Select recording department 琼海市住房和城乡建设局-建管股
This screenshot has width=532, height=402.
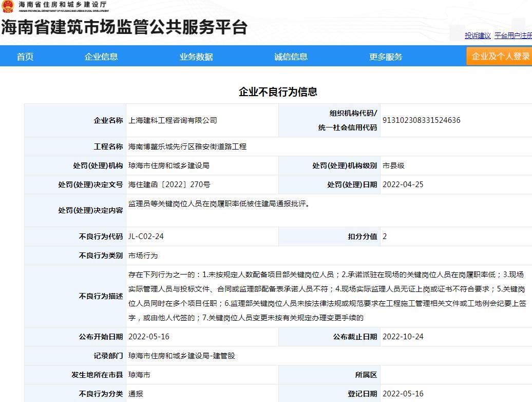point(181,356)
